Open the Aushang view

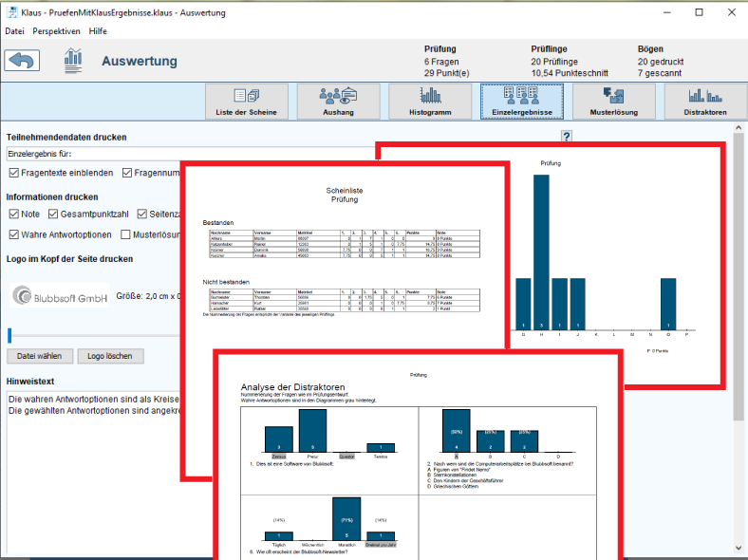[x=338, y=102]
